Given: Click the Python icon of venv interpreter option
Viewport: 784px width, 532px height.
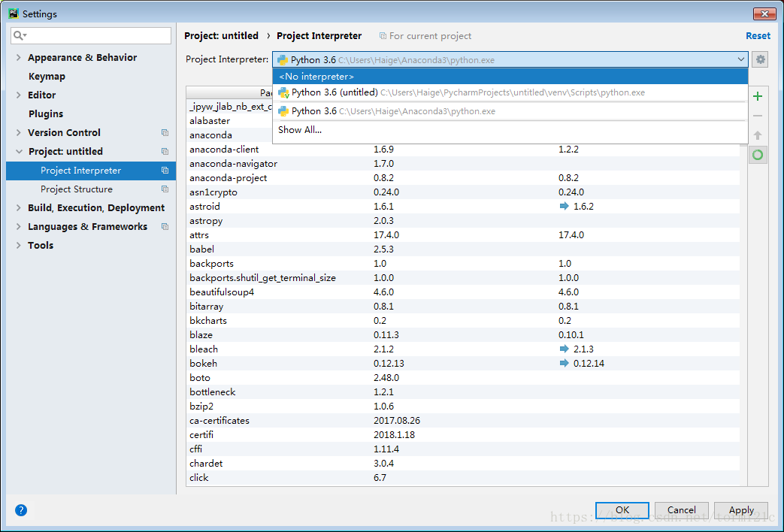Looking at the screenshot, I should coord(283,92).
